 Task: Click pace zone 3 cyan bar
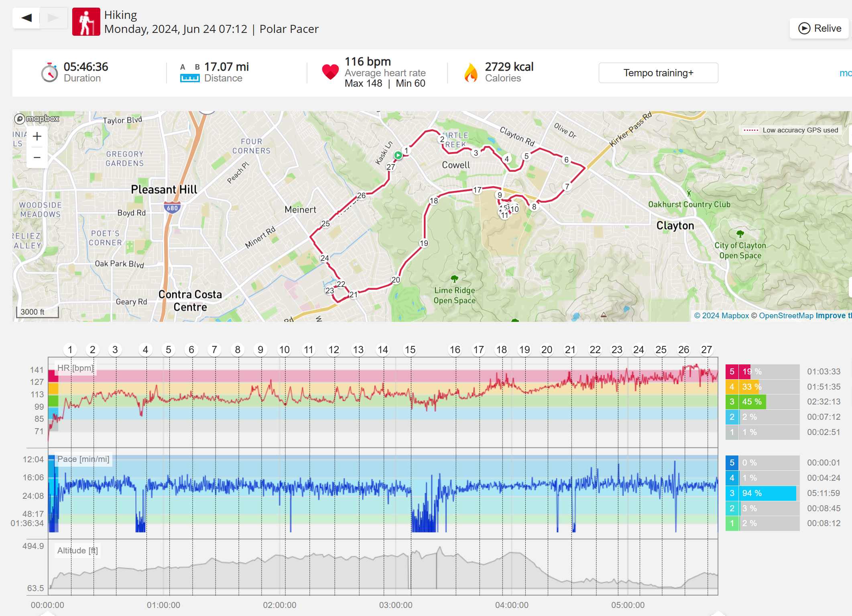pyautogui.click(x=768, y=493)
